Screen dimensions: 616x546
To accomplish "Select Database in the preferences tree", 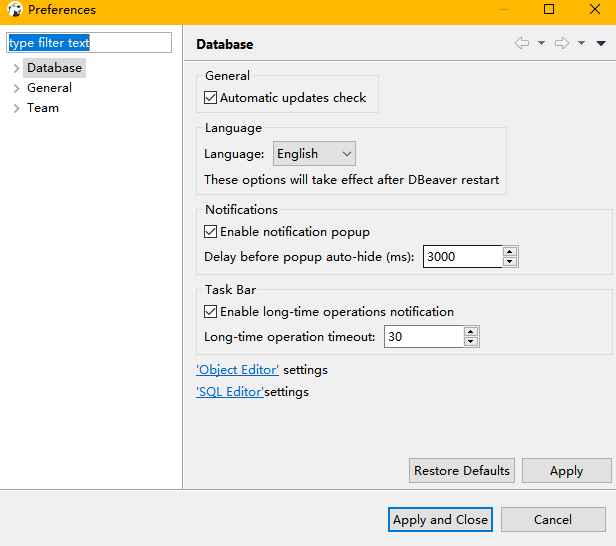I will tap(54, 68).
